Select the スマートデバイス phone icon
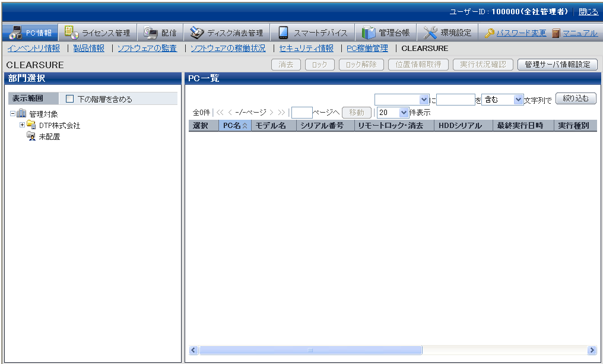 [x=283, y=33]
